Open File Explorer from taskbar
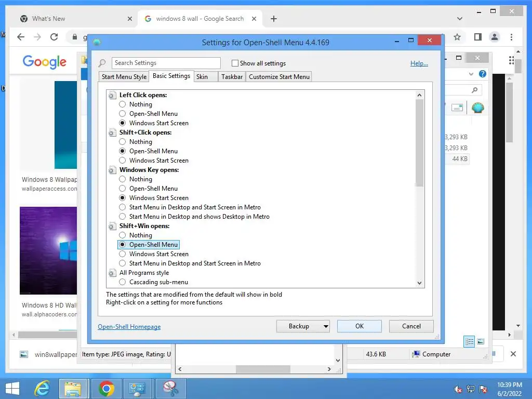 tap(74, 389)
